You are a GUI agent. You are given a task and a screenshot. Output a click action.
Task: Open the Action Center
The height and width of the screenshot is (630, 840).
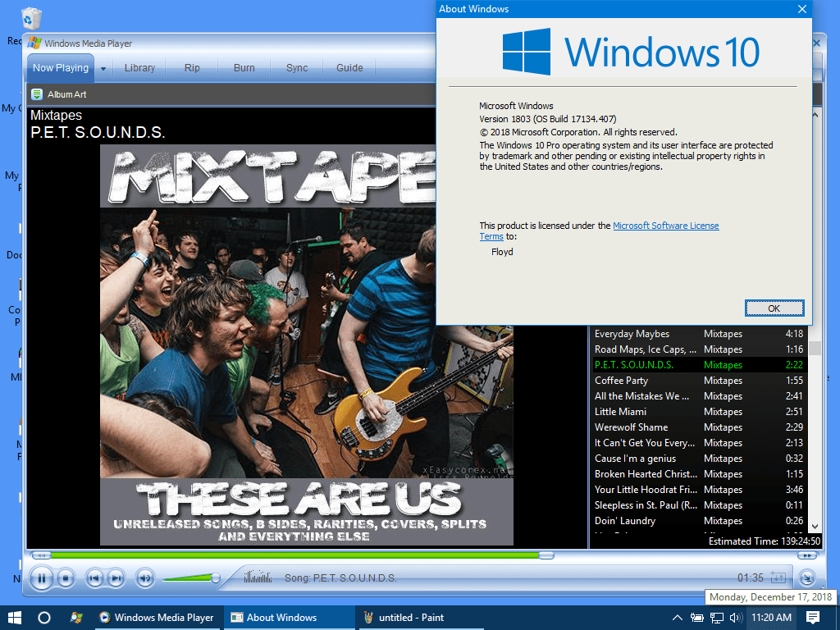(x=813, y=617)
